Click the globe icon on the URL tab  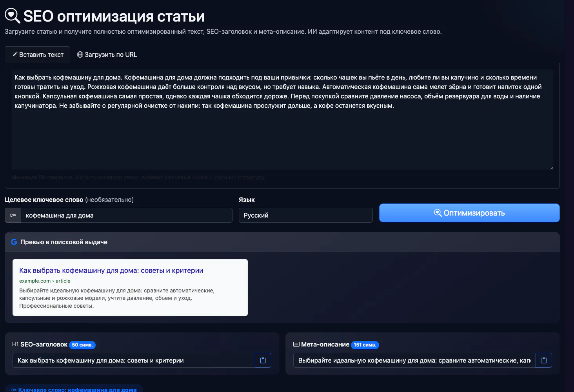tap(80, 55)
